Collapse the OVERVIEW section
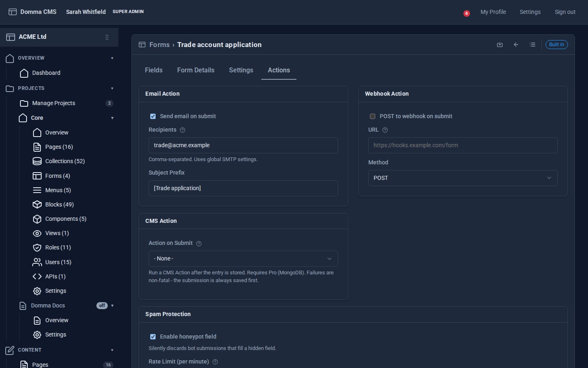Screen dimensions: 588x368 point(112,58)
